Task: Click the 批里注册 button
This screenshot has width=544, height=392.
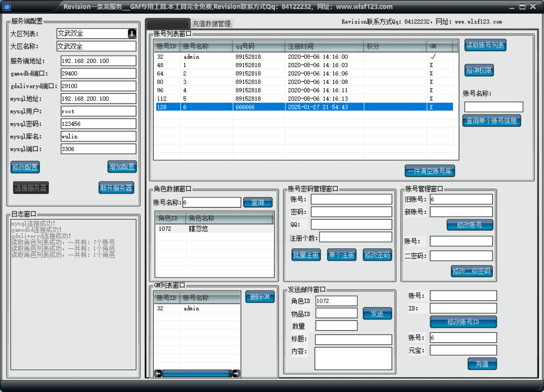Action: (x=306, y=255)
